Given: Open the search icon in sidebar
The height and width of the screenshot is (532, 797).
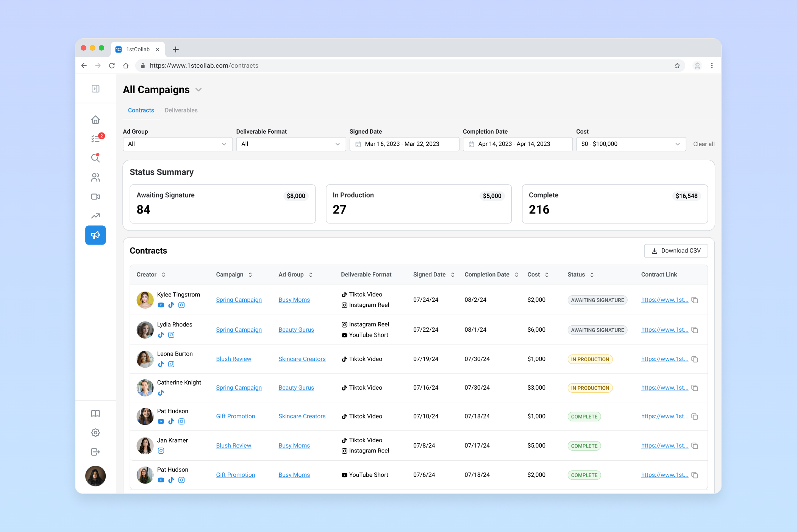Looking at the screenshot, I should click(x=95, y=158).
